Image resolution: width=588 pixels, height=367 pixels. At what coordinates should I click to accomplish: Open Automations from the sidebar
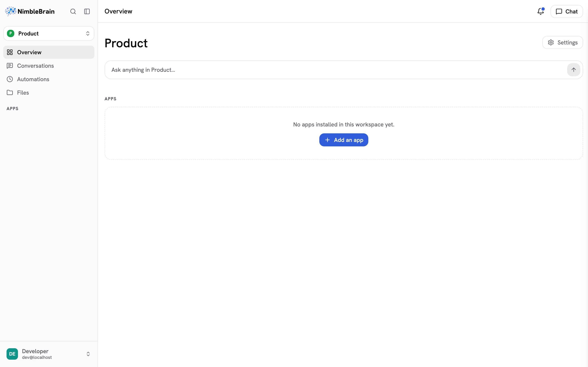[x=49, y=79]
